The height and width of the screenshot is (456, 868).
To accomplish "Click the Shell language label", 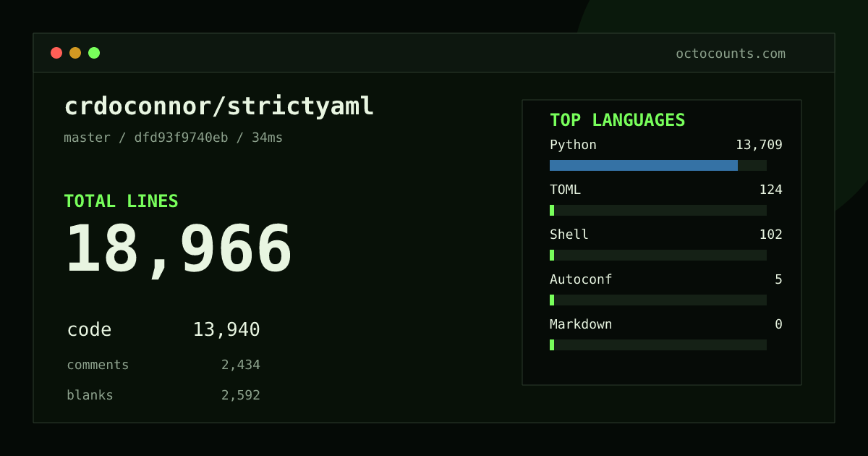I will 569,235.
